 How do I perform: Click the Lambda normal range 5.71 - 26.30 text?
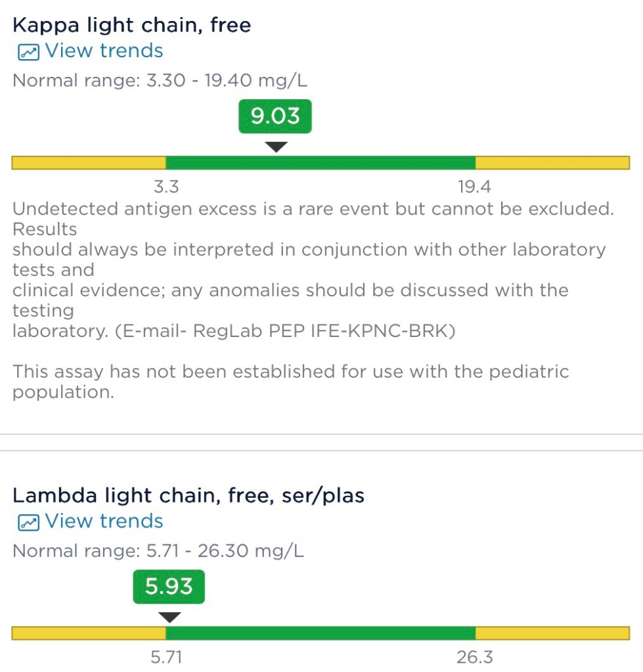(x=158, y=550)
